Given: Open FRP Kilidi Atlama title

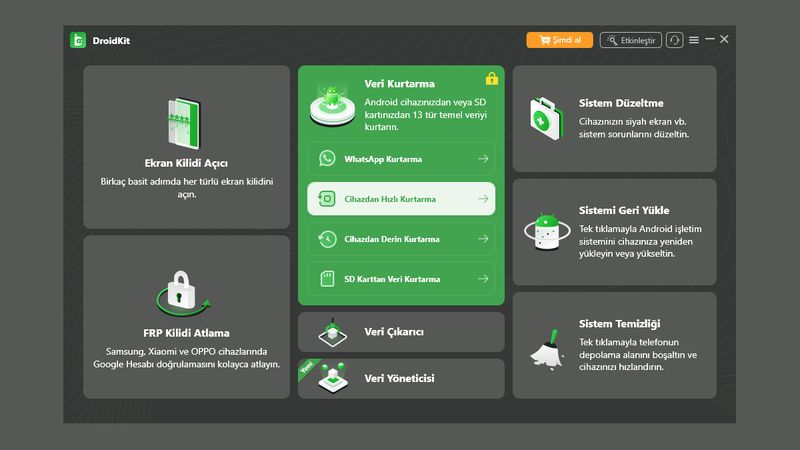Looking at the screenshot, I should pyautogui.click(x=186, y=333).
